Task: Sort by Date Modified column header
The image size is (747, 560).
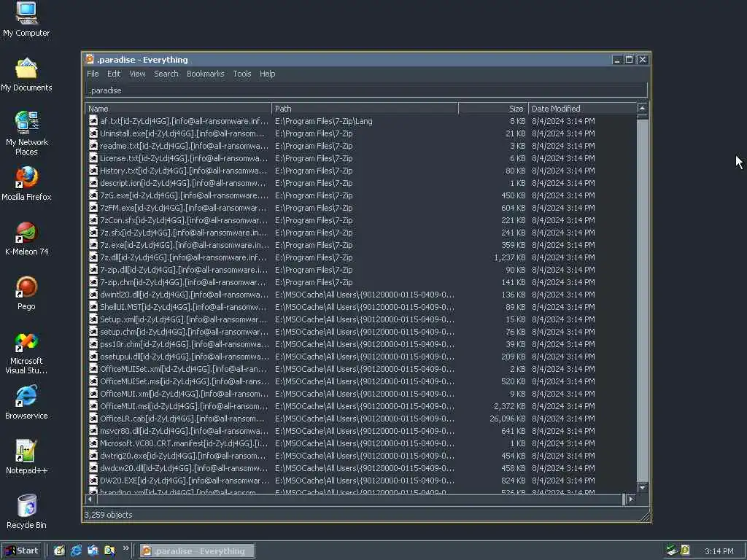Action: (582, 109)
